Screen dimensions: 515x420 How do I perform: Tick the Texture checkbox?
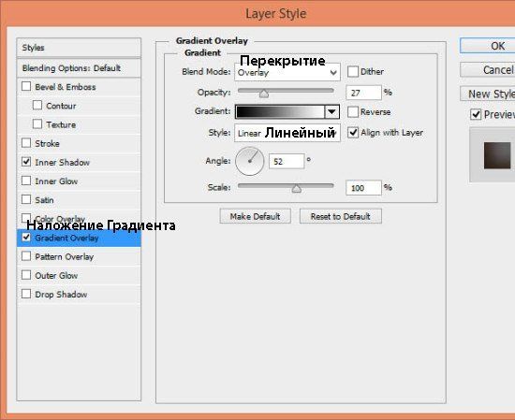tap(37, 124)
